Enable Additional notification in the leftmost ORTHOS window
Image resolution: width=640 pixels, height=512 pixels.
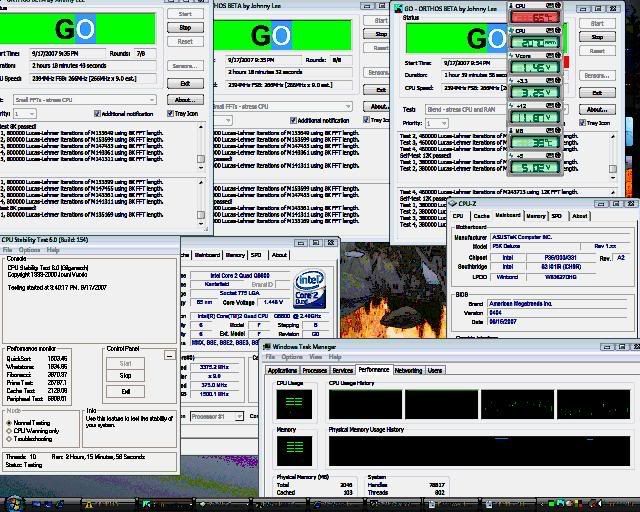(97, 114)
